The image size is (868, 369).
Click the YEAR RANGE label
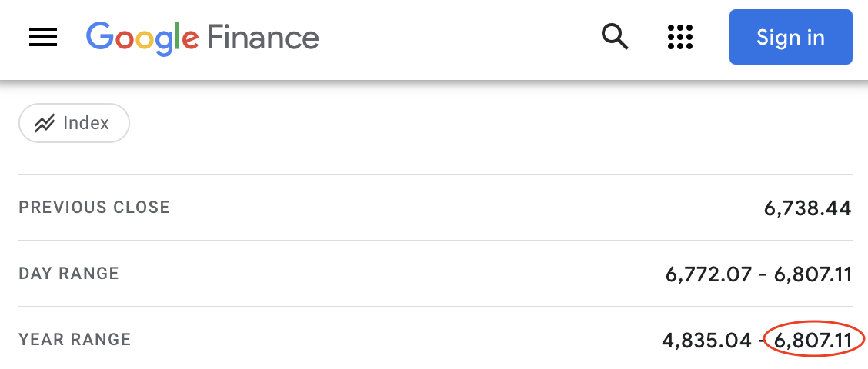75,340
